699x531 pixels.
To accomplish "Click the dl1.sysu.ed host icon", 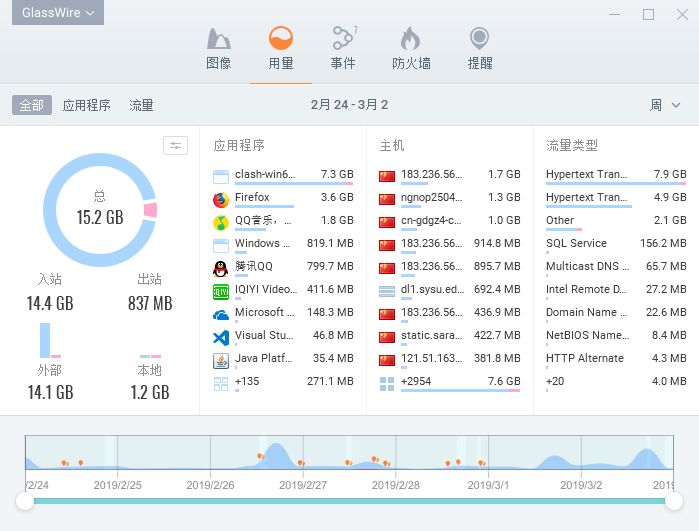I will pyautogui.click(x=387, y=292).
